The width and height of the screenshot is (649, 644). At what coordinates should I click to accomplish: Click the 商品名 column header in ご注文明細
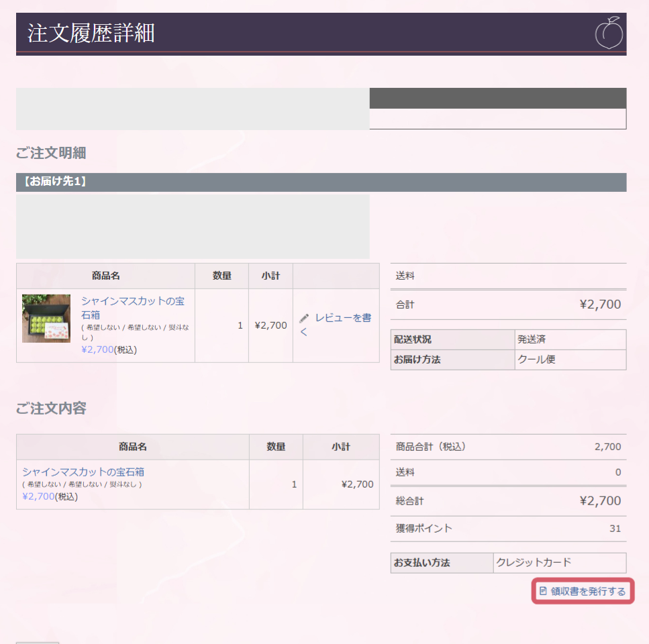pos(105,276)
